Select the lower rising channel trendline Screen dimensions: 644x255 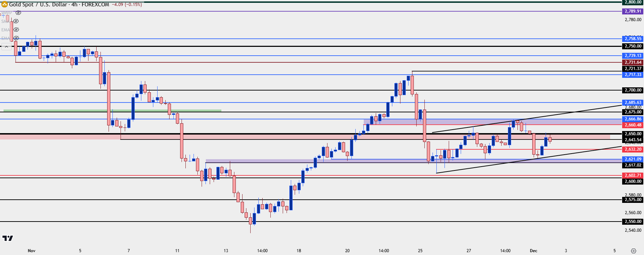[x=529, y=160]
